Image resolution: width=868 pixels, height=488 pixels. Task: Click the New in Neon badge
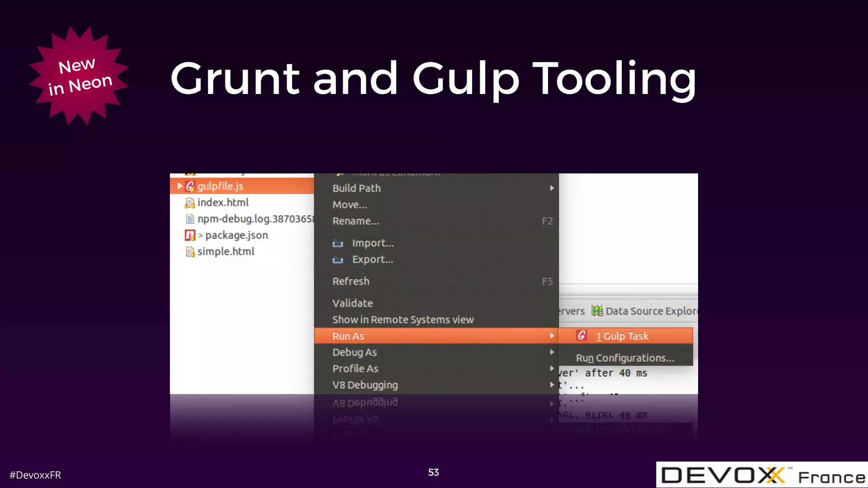[79, 76]
